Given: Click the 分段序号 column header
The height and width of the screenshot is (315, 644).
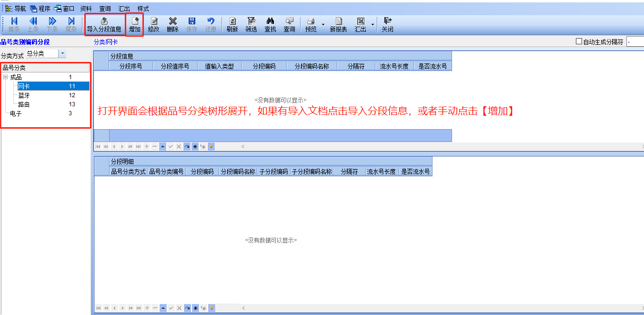Looking at the screenshot, I should 131,66.
